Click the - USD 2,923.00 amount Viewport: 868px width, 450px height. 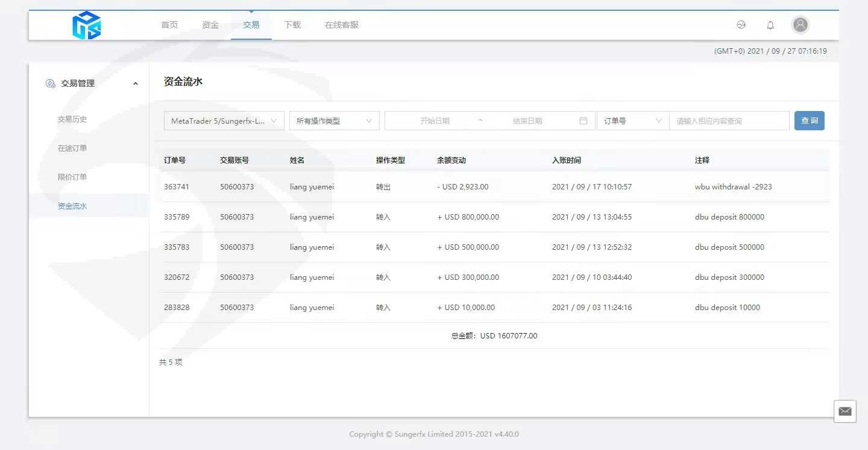click(463, 187)
